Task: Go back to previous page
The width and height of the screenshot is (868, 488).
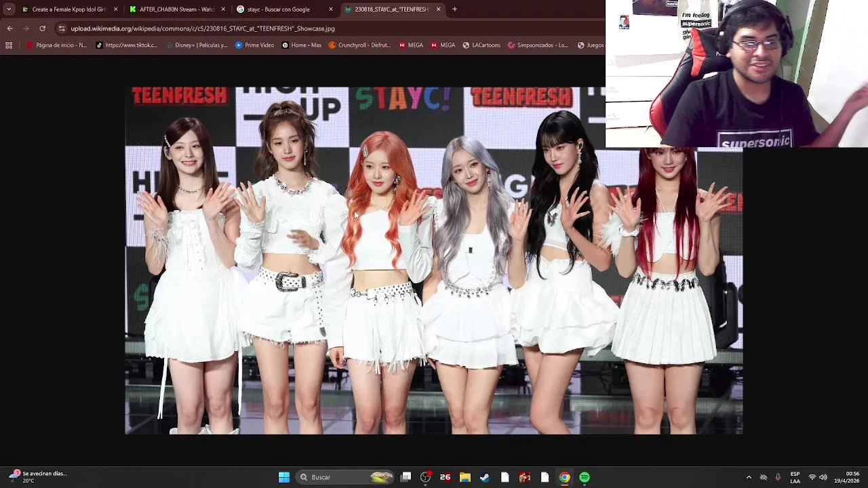Action: tap(9, 28)
